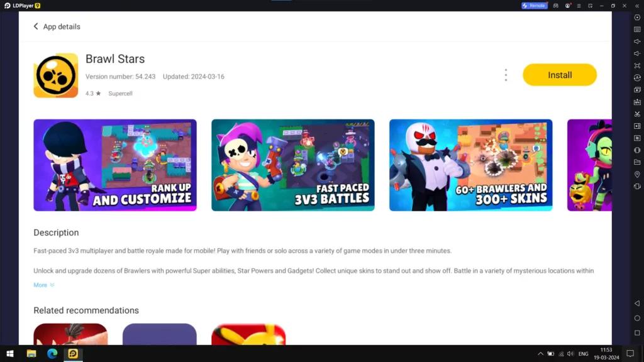View 'Fast Paced 3v3 Battles' screenshot
644x362 pixels.
click(x=293, y=165)
